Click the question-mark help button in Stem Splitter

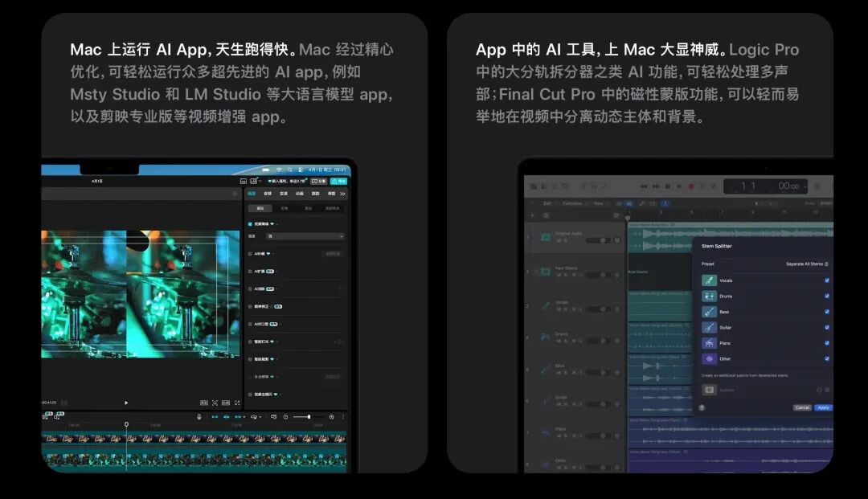pyautogui.click(x=702, y=407)
